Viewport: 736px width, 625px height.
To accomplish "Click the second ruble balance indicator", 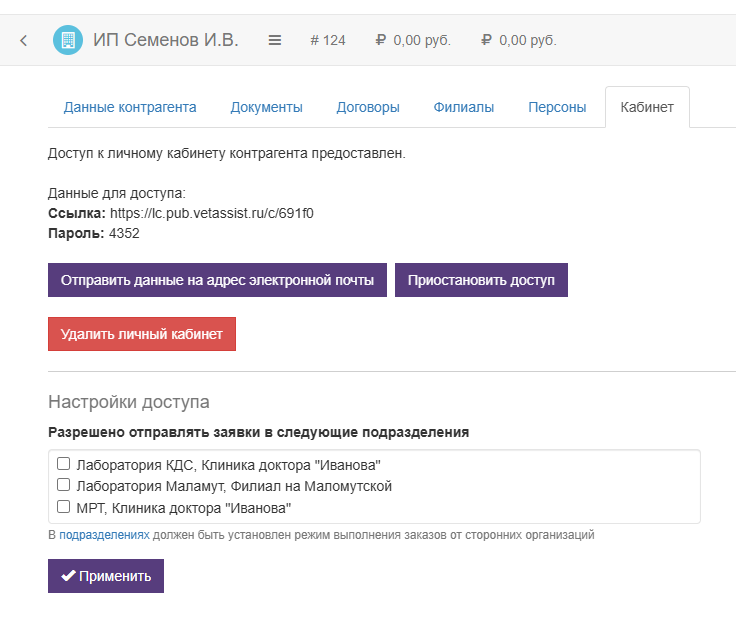I will (519, 41).
